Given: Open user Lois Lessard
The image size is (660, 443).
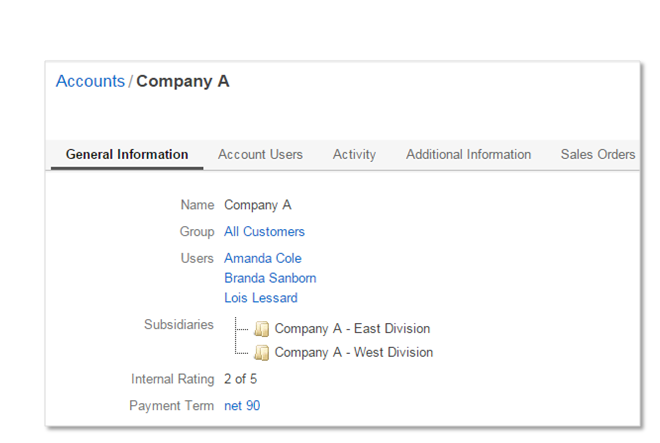Looking at the screenshot, I should coord(260,298).
